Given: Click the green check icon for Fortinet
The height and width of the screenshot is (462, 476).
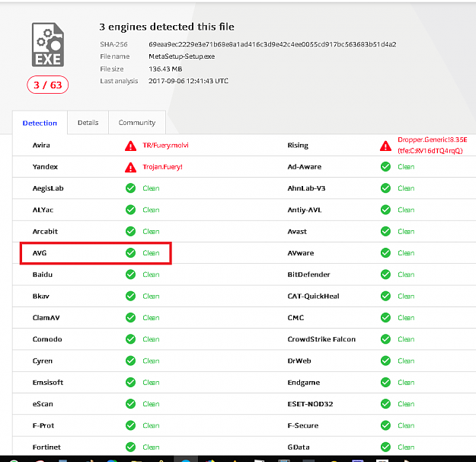Looking at the screenshot, I should 130,447.
